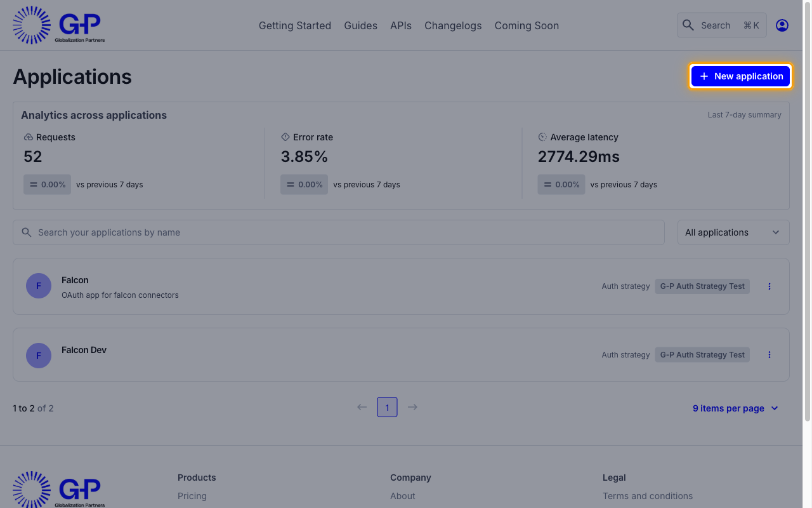Click the Error rate 0.00% change badge
Image resolution: width=812 pixels, height=508 pixels.
pos(304,185)
